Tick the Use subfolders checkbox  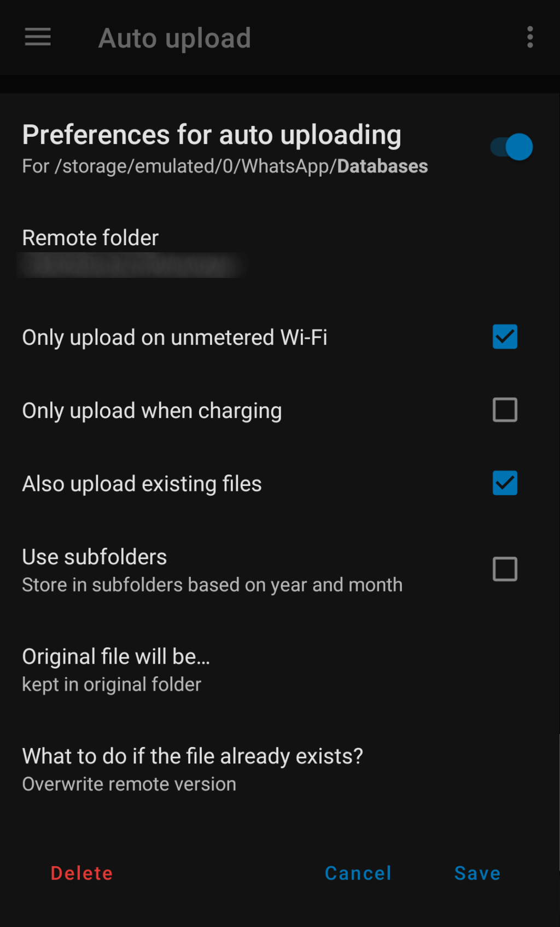coord(505,569)
